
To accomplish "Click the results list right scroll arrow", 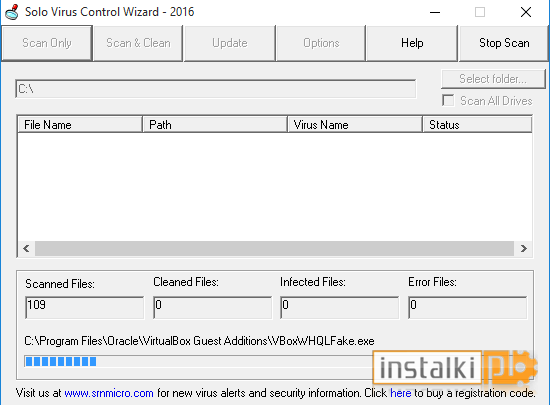I will 524,249.
